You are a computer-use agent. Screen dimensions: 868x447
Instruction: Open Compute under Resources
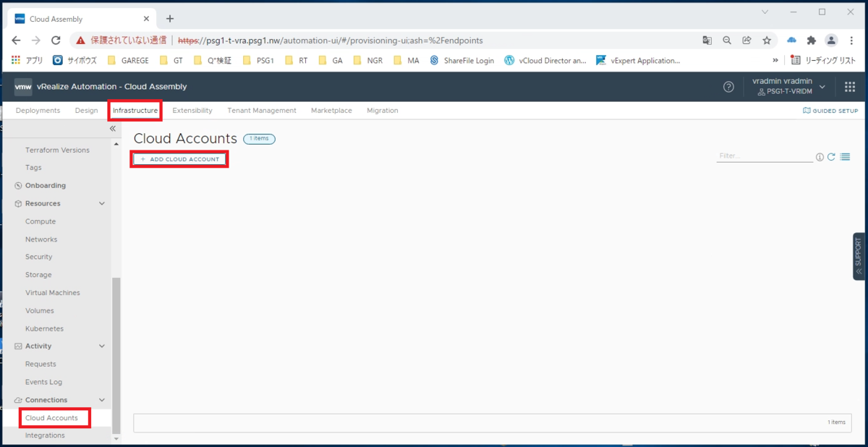pyautogui.click(x=41, y=222)
